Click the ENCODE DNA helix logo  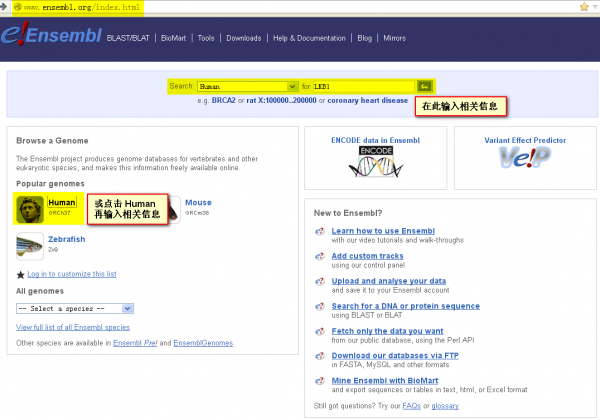[376, 162]
